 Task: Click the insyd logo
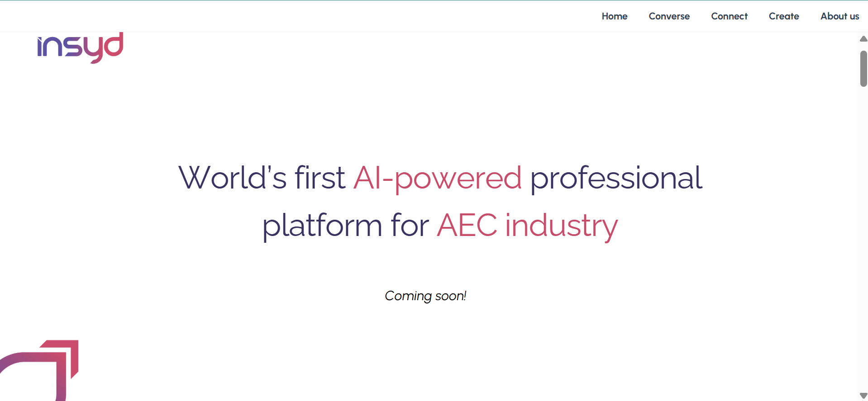pyautogui.click(x=80, y=47)
